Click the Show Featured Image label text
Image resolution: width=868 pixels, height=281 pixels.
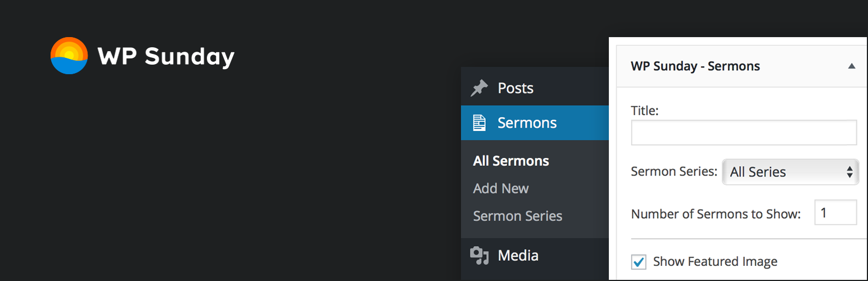tap(715, 261)
